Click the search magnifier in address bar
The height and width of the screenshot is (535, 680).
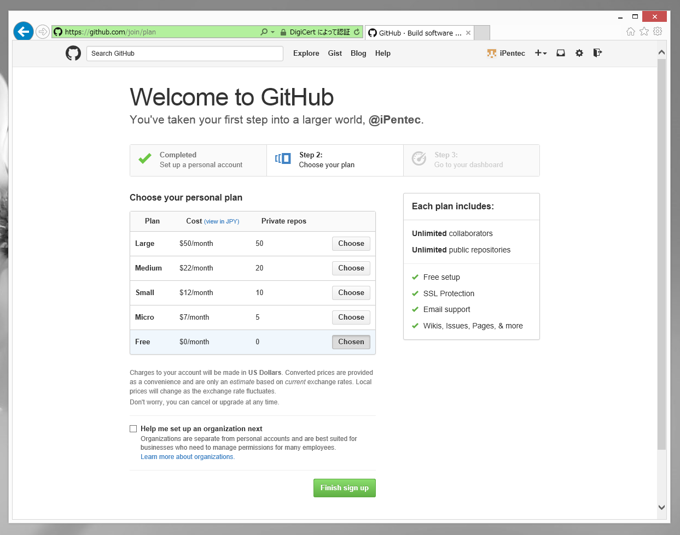point(264,32)
